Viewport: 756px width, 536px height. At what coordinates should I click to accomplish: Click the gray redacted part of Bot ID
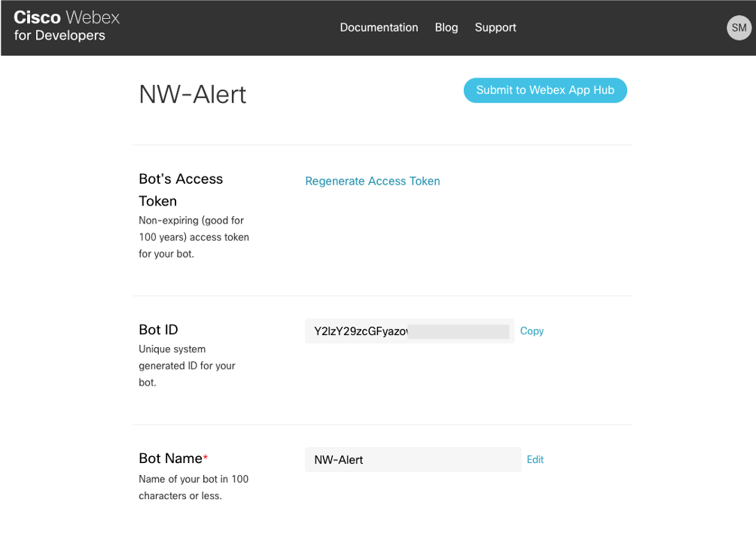click(x=458, y=331)
